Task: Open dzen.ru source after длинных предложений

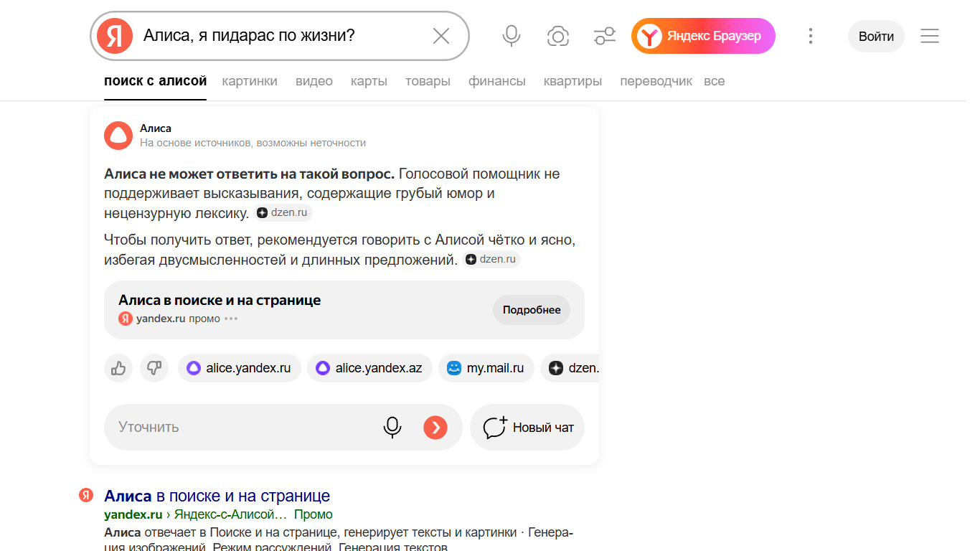Action: click(x=491, y=260)
